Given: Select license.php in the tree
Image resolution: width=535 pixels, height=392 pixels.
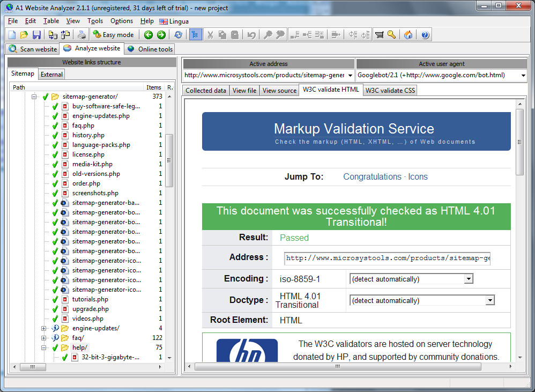Looking at the screenshot, I should (x=88, y=154).
